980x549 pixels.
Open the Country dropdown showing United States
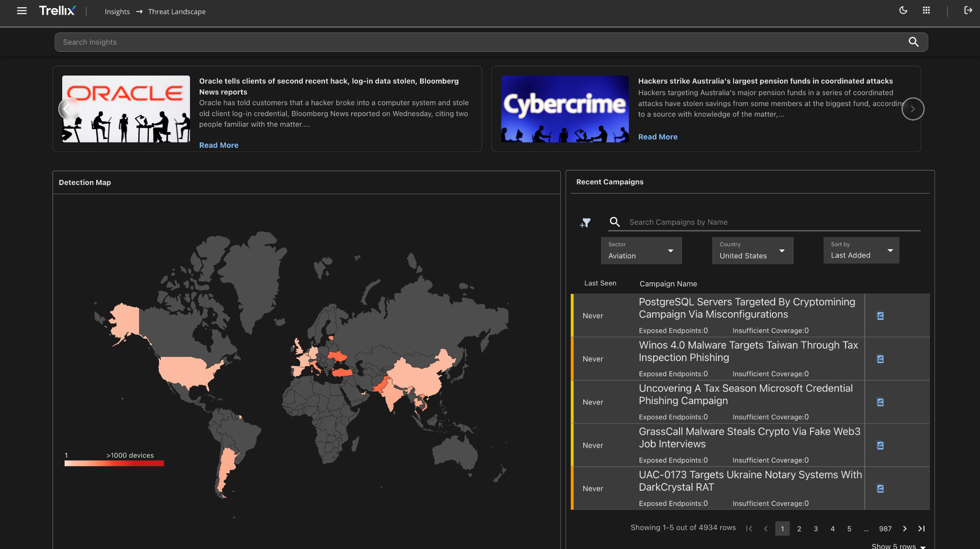(752, 251)
